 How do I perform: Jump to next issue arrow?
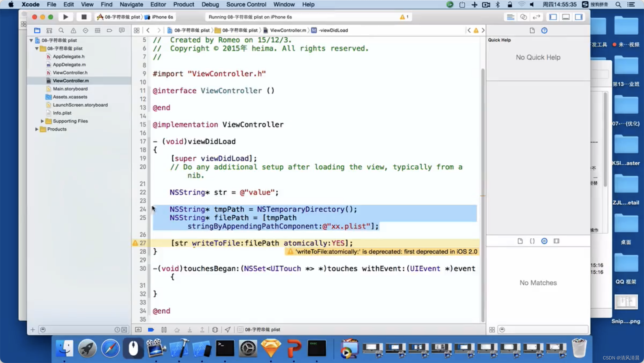pos(483,30)
